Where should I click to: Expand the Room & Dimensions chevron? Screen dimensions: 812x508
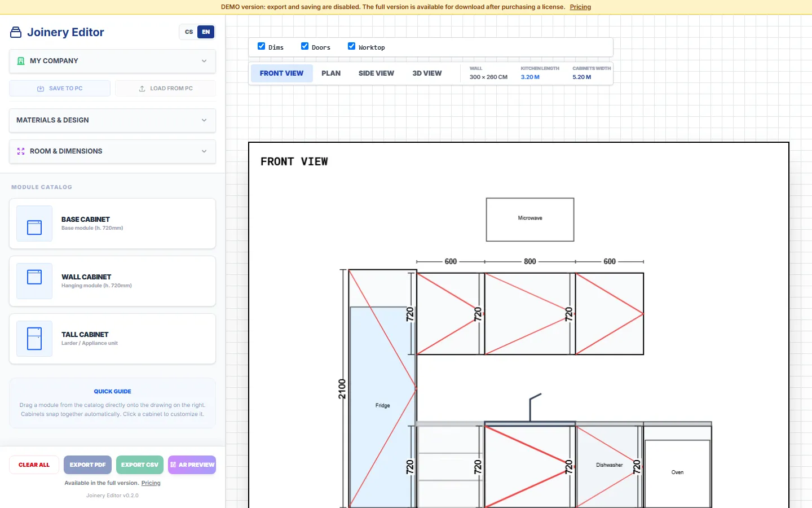coord(204,151)
